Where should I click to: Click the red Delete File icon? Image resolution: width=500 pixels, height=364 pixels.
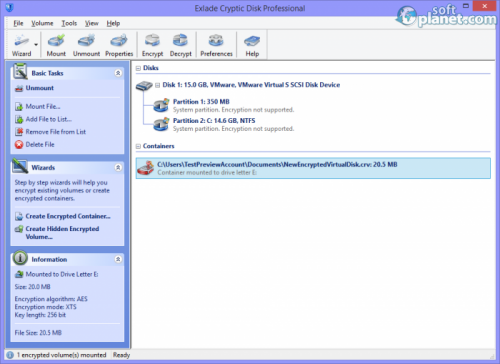pyautogui.click(x=19, y=145)
